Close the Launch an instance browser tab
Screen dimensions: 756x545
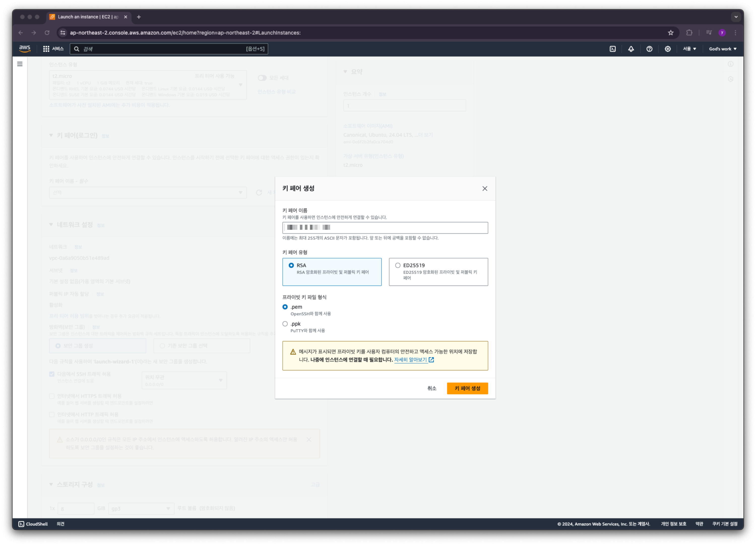(126, 17)
